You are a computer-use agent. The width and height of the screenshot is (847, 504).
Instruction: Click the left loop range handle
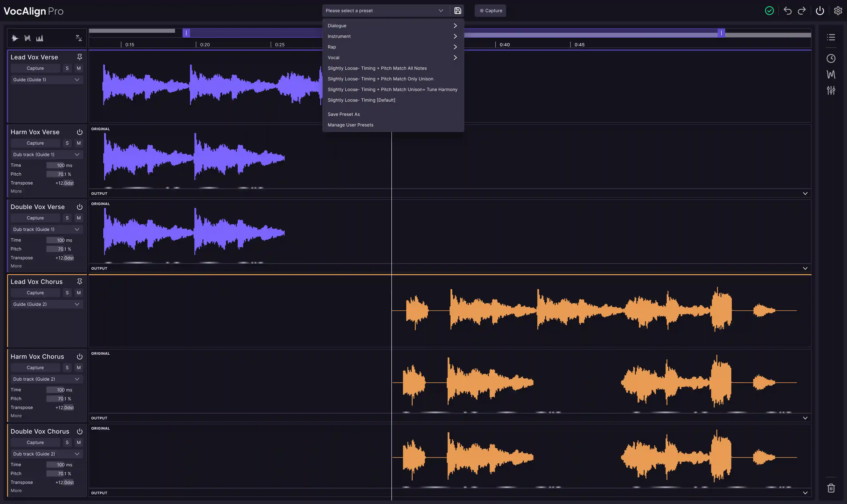[x=186, y=33]
